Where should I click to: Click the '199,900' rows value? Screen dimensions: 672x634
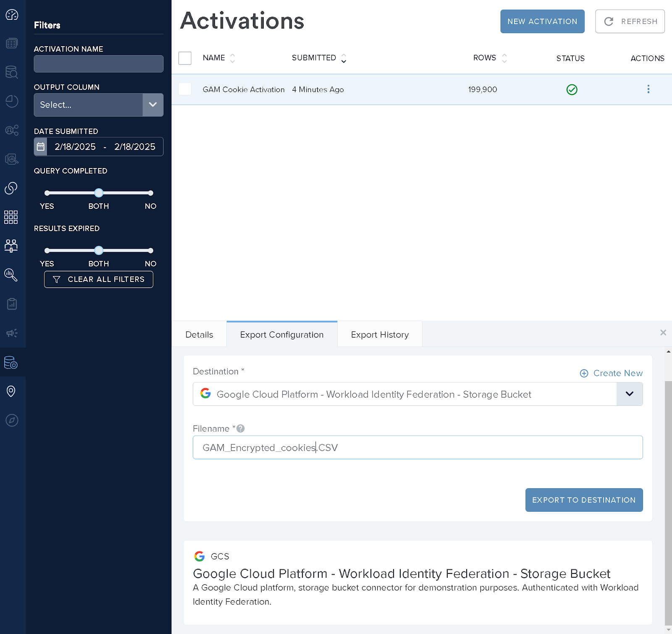[x=483, y=89]
